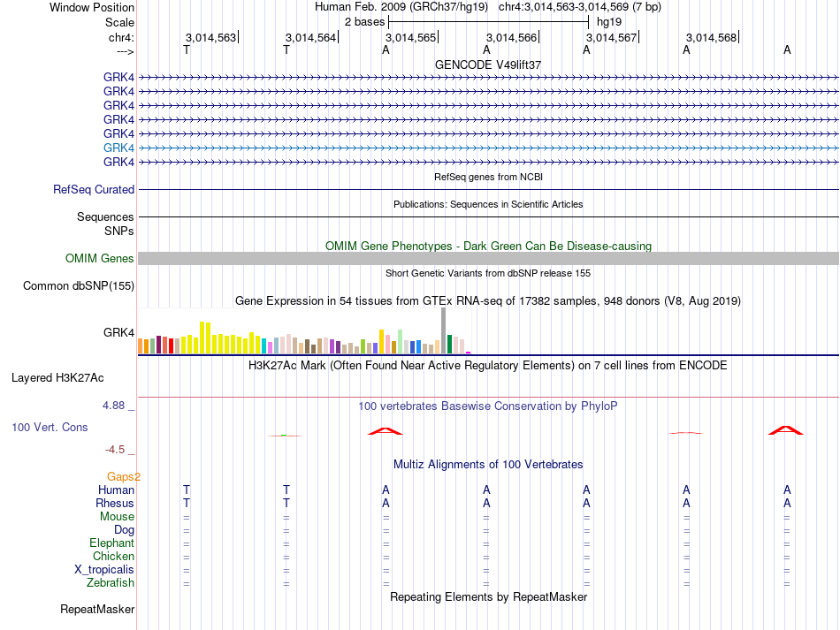840x630 pixels.
Task: Click the Common dbSNP(155) track label
Action: coord(78,285)
